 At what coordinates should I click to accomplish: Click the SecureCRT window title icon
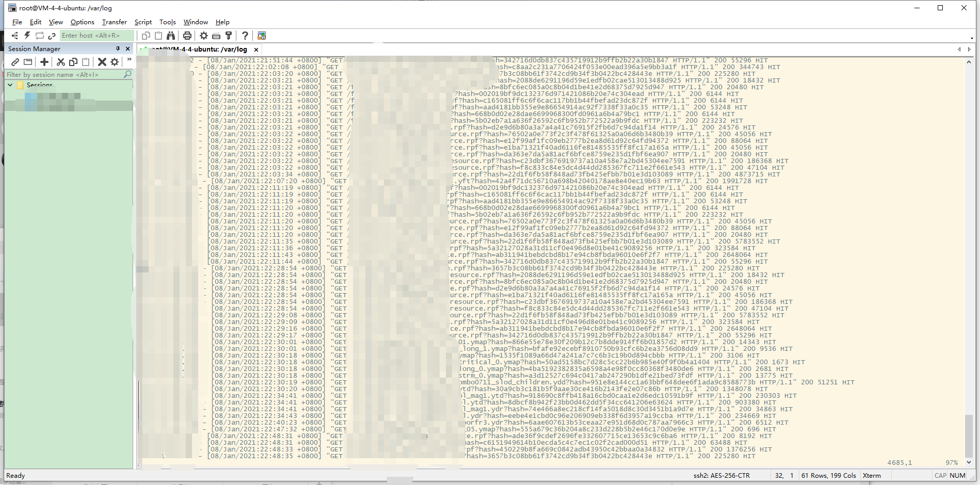coord(12,8)
